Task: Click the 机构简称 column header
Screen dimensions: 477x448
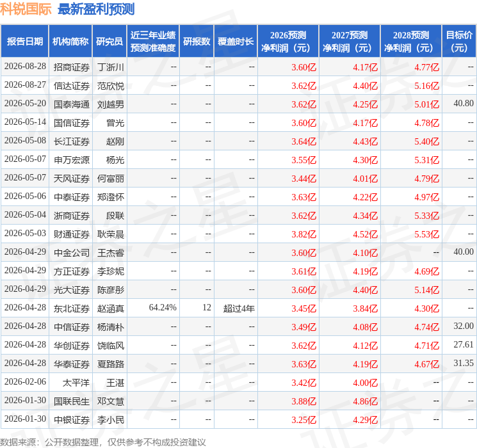Action: coord(70,42)
